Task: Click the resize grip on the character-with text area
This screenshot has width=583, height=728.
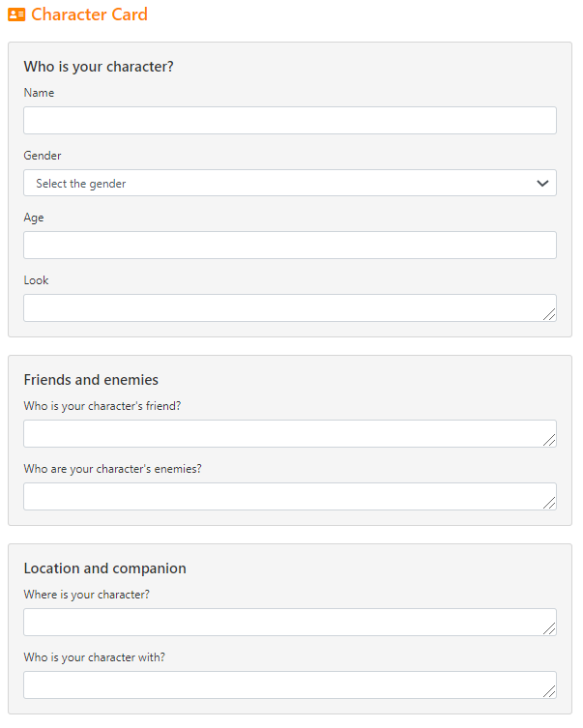Action: [549, 692]
